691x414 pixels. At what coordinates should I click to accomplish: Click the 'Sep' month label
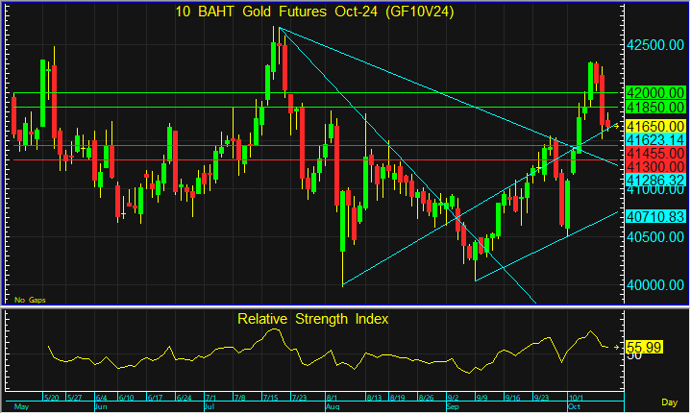click(453, 407)
